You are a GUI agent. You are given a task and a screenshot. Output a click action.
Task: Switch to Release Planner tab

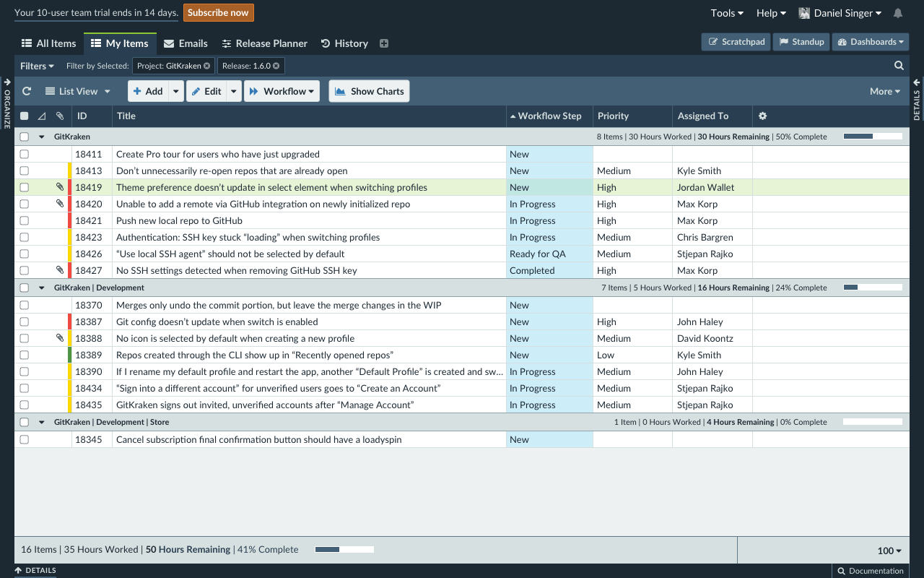[x=265, y=43]
